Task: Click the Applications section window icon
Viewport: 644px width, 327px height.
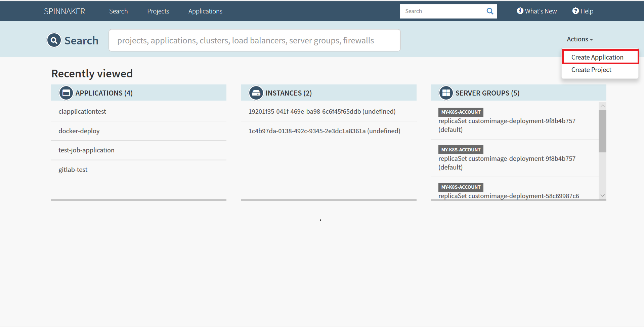Action: [66, 93]
